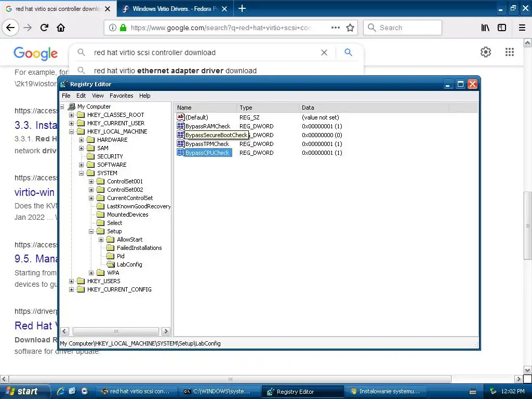Open the Help menu in Registry Editor
Viewport: 532px width, 399px height.
(x=145, y=96)
